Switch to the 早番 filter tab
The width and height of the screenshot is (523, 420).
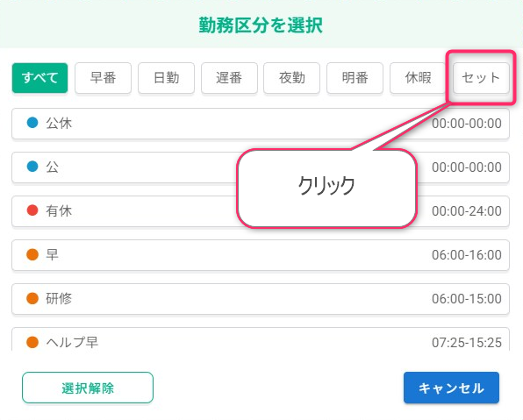[x=103, y=78]
